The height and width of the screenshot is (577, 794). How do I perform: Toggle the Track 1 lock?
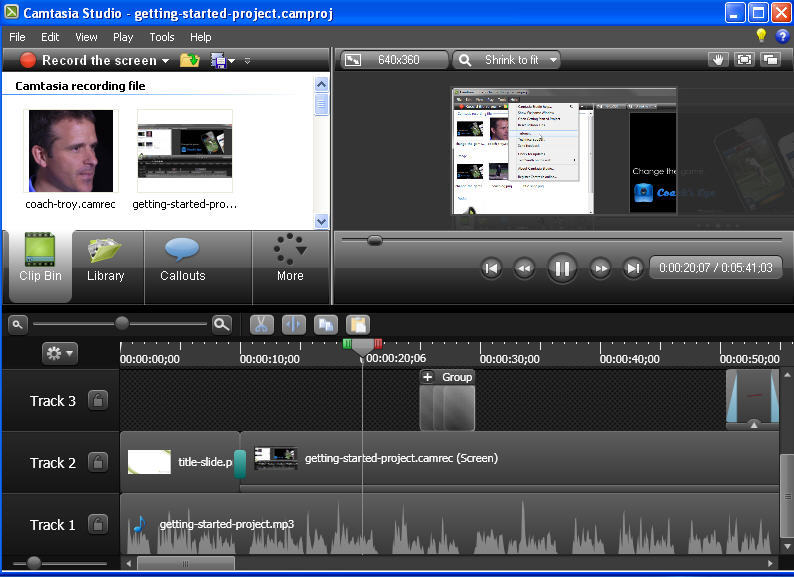coord(98,524)
